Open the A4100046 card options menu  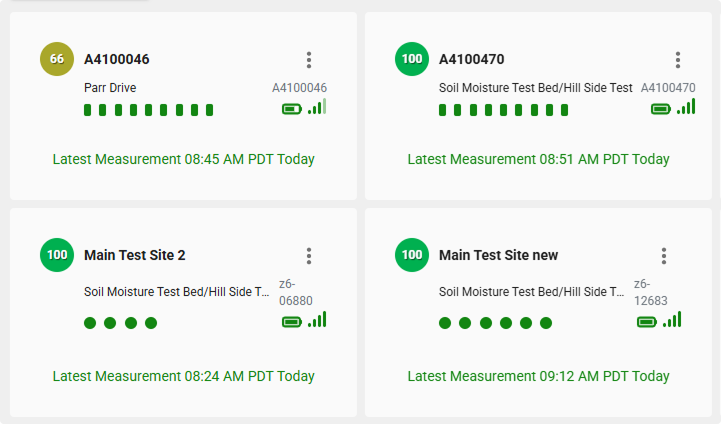309,60
